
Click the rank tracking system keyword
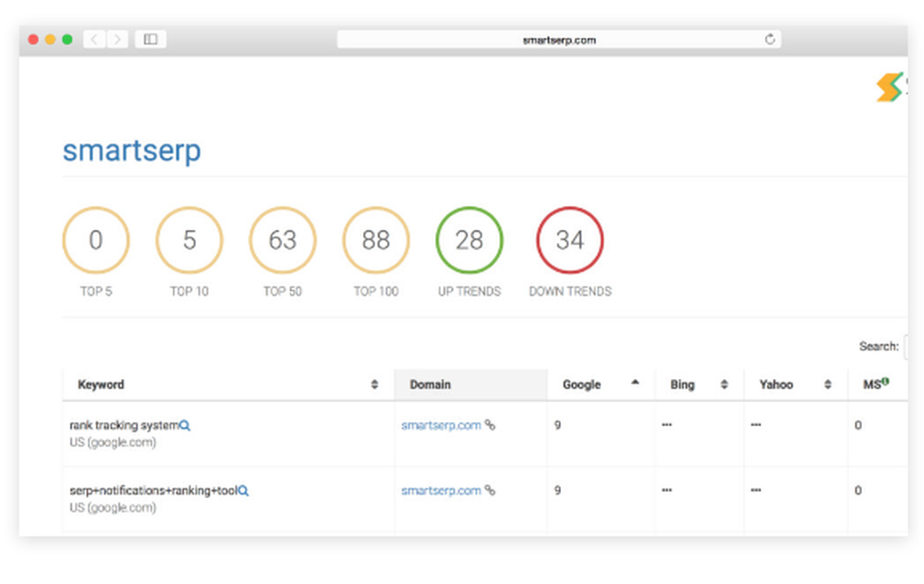point(124,425)
